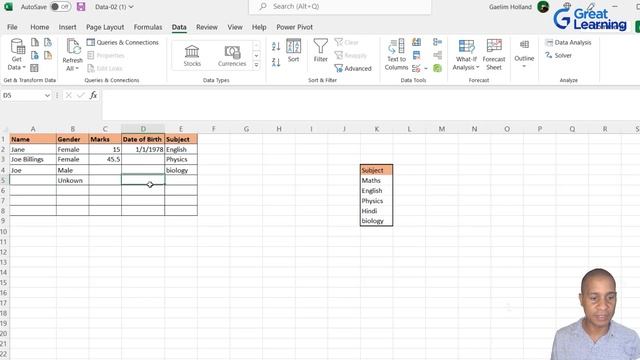640x360 pixels.
Task: Expand the Data Types gallery
Action: [x=256, y=65]
